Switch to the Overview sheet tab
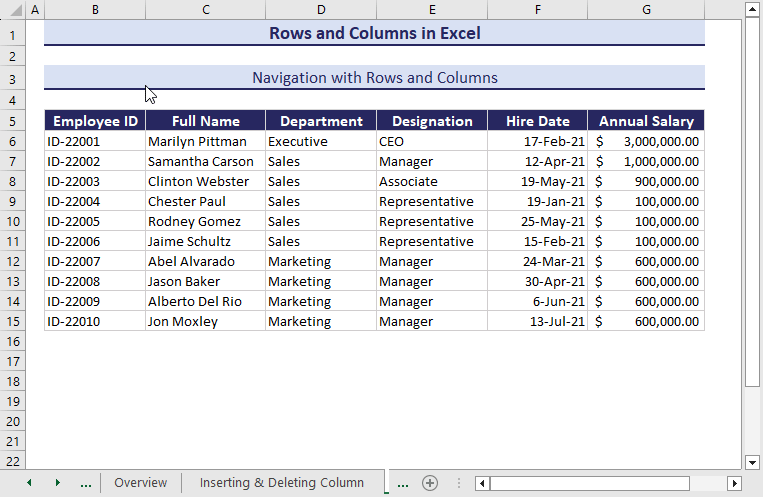This screenshot has width=763, height=497. point(140,483)
